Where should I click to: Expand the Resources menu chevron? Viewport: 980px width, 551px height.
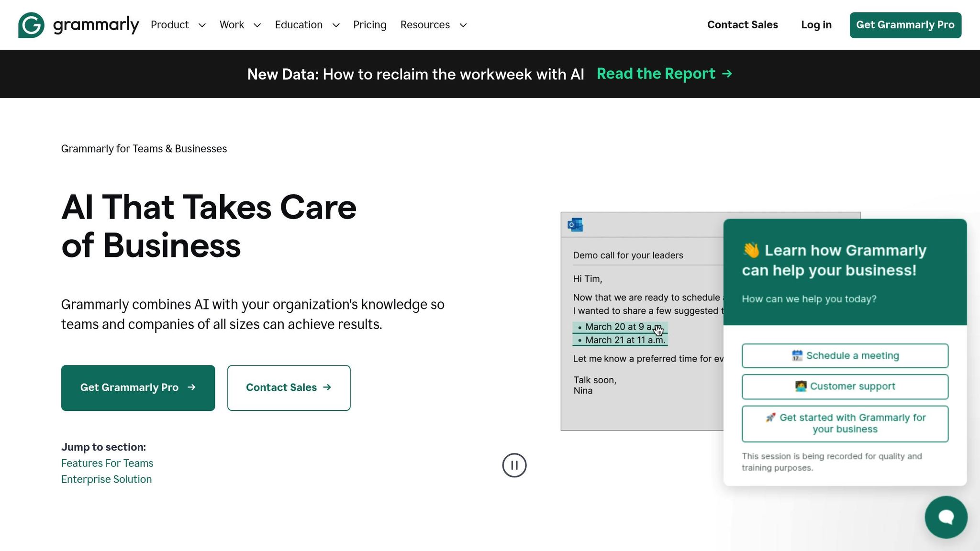pyautogui.click(x=463, y=25)
